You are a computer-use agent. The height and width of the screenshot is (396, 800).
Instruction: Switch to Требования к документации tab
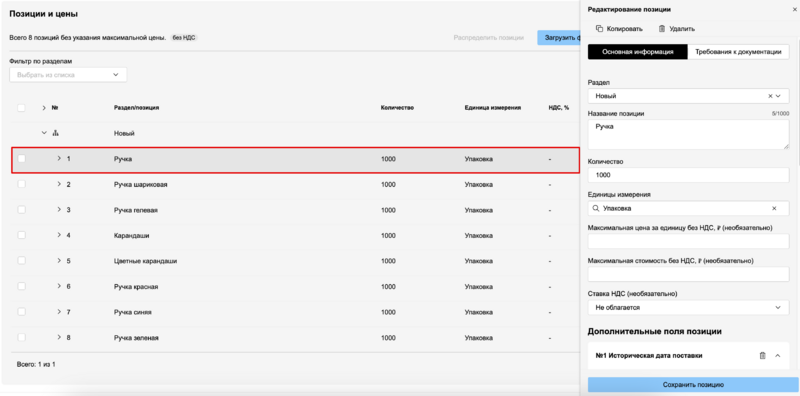pyautogui.click(x=738, y=52)
